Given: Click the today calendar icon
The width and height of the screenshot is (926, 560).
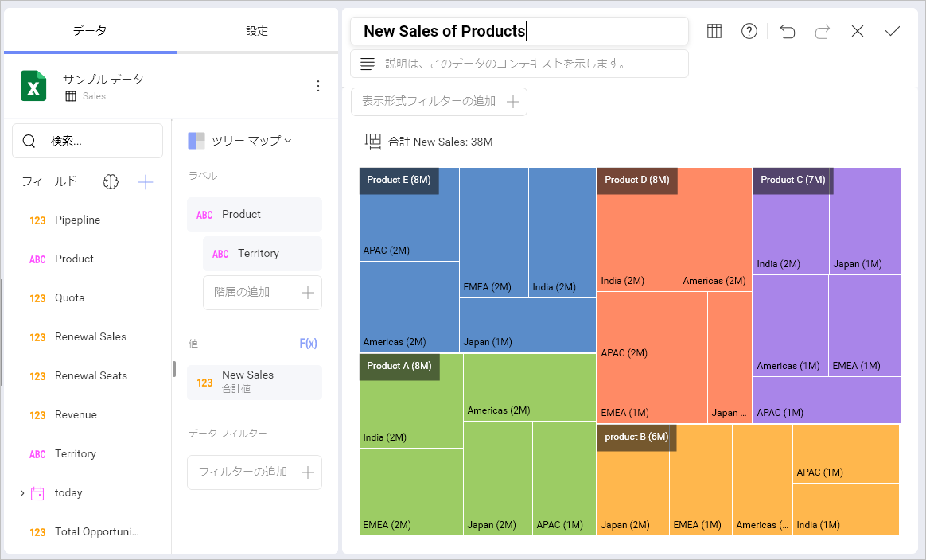Looking at the screenshot, I should coord(37,493).
